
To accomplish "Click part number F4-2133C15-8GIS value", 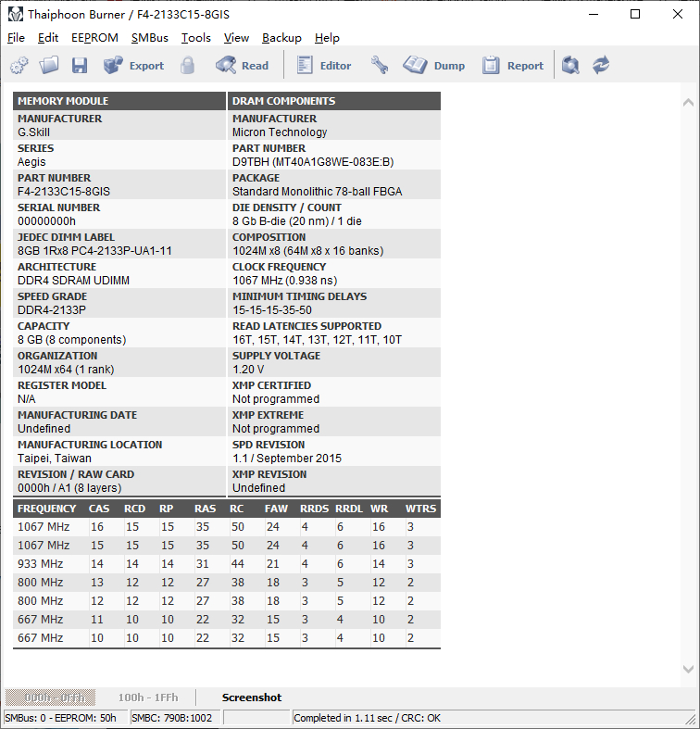I will pos(64,192).
